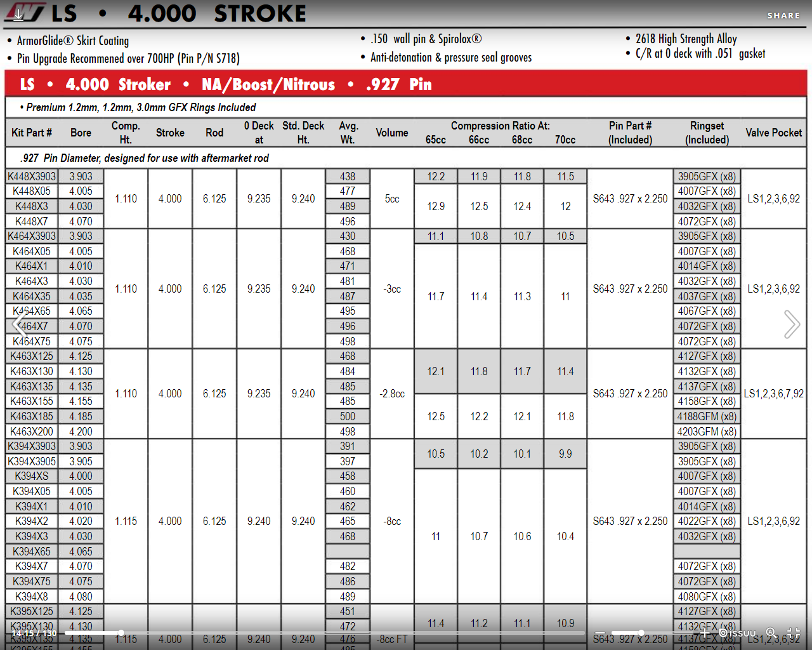812x650 pixels.
Task: Click kit part number K394X65
Action: (32, 552)
